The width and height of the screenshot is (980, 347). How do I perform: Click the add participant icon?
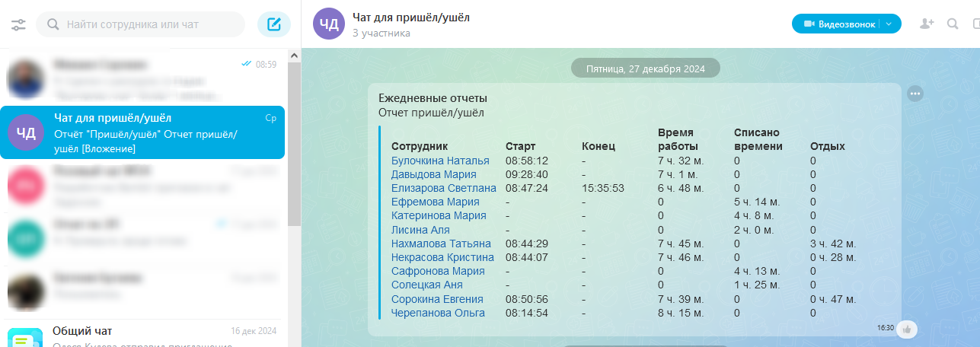[x=927, y=24]
